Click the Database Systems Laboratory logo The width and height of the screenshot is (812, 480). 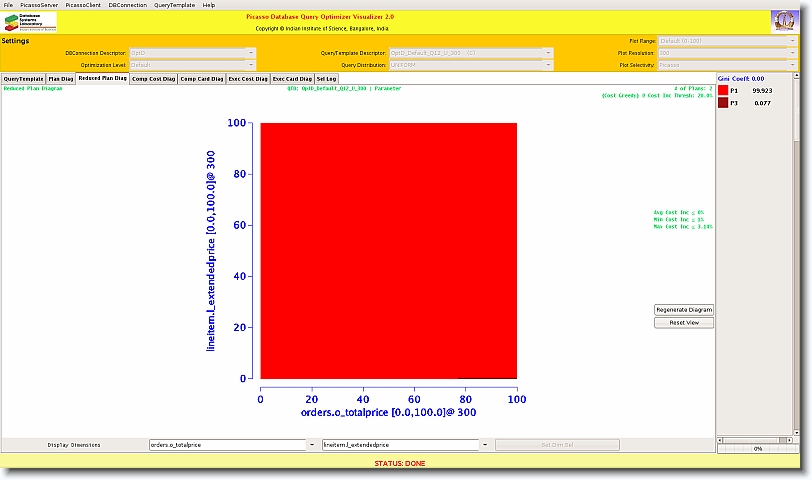pyautogui.click(x=30, y=22)
